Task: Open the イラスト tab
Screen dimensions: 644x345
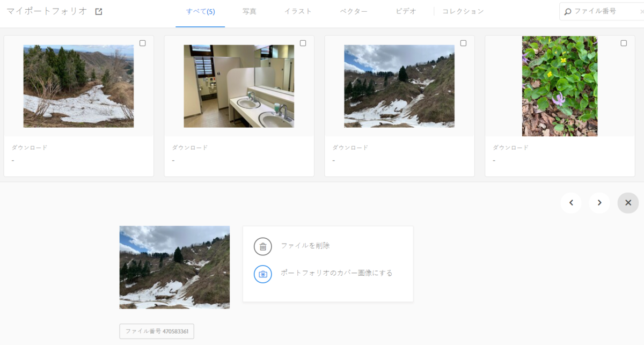Action: 298,11
